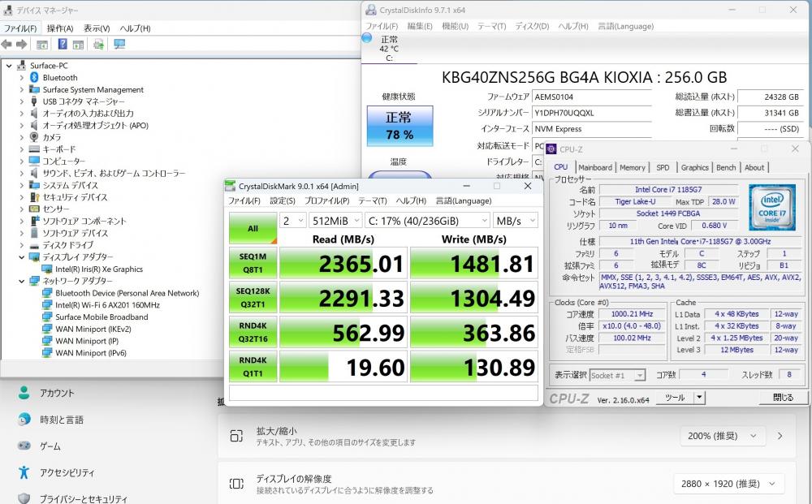Click the SEQ1M Q8T1 test button
This screenshot has height=504, width=812.
pyautogui.click(x=253, y=263)
